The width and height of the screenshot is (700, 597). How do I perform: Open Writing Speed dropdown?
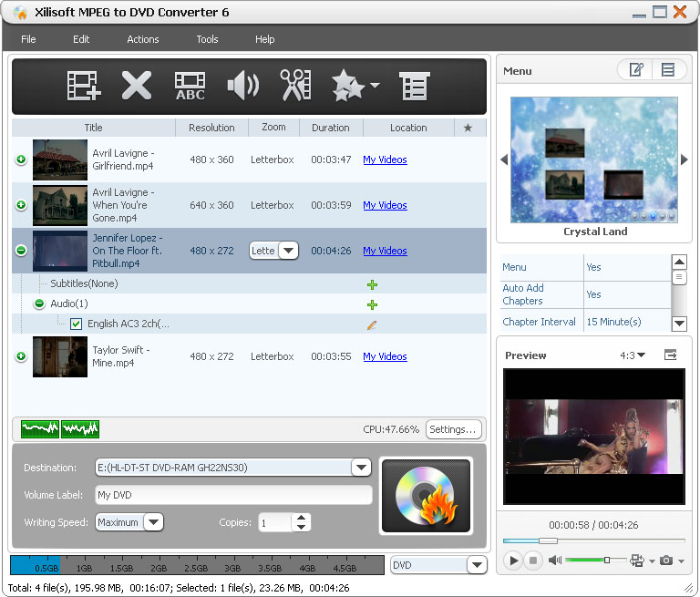click(x=153, y=522)
